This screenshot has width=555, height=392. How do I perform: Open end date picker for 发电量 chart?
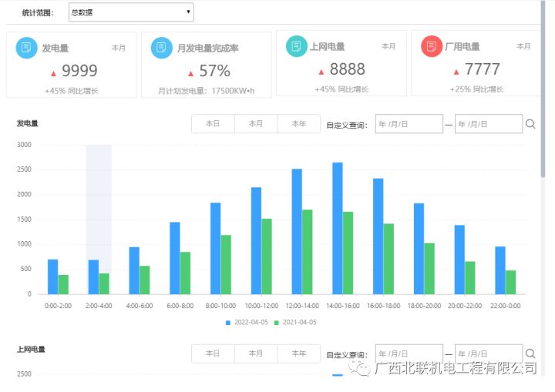coord(488,124)
